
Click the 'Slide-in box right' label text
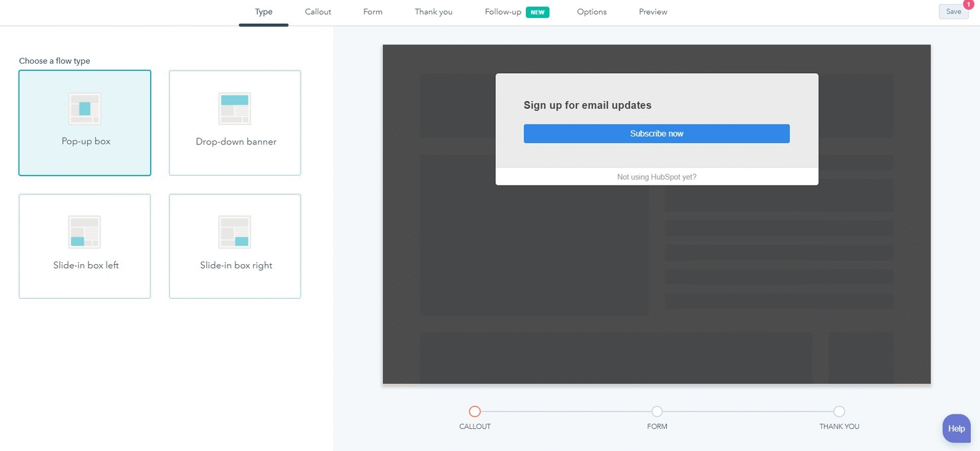click(236, 265)
